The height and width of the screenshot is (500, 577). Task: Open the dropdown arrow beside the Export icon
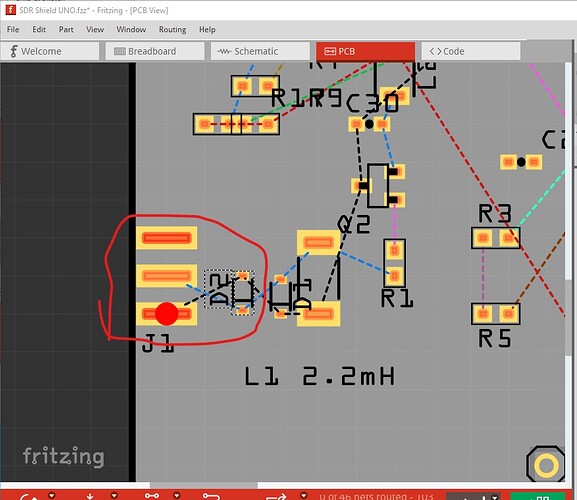pyautogui.click(x=303, y=495)
